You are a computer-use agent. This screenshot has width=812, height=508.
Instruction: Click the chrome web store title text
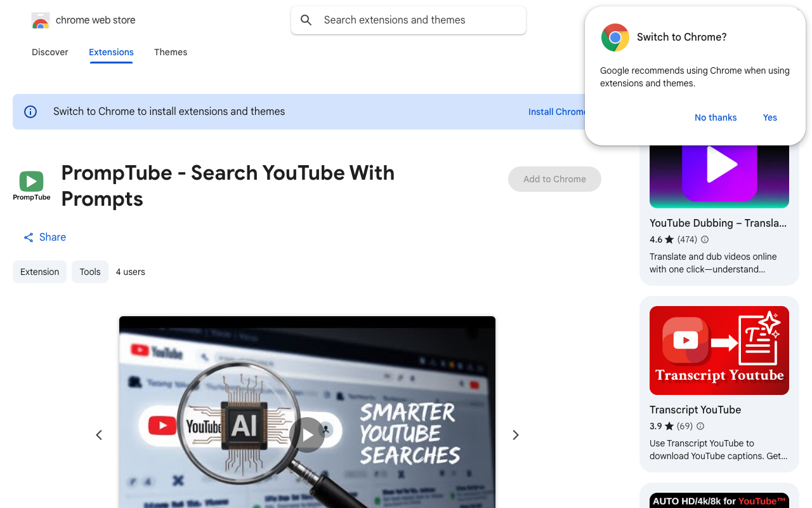(96, 20)
